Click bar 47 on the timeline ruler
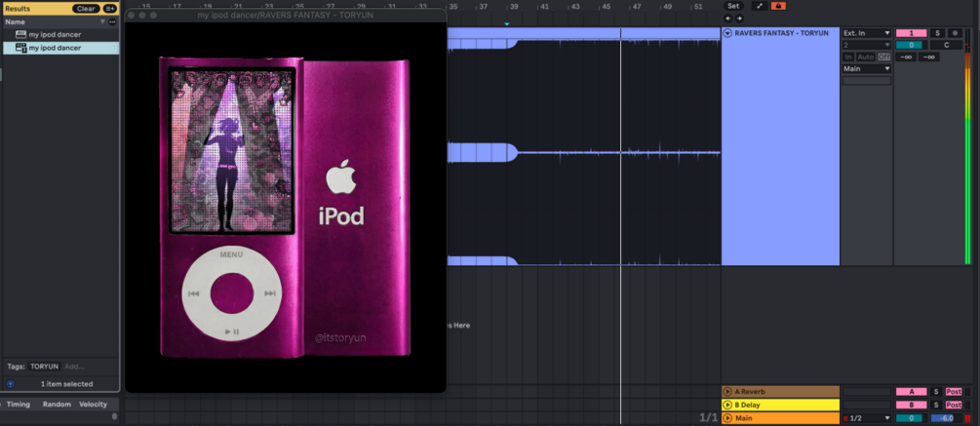The image size is (980, 426). click(x=636, y=6)
